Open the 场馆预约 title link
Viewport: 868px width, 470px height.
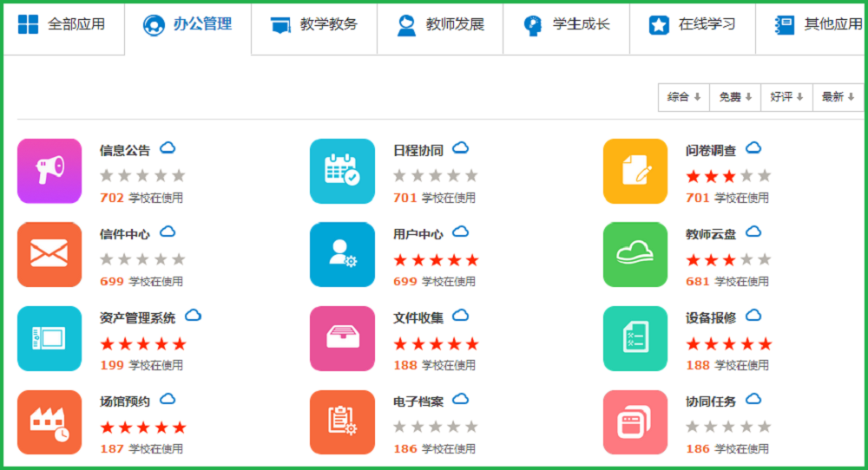(x=125, y=401)
